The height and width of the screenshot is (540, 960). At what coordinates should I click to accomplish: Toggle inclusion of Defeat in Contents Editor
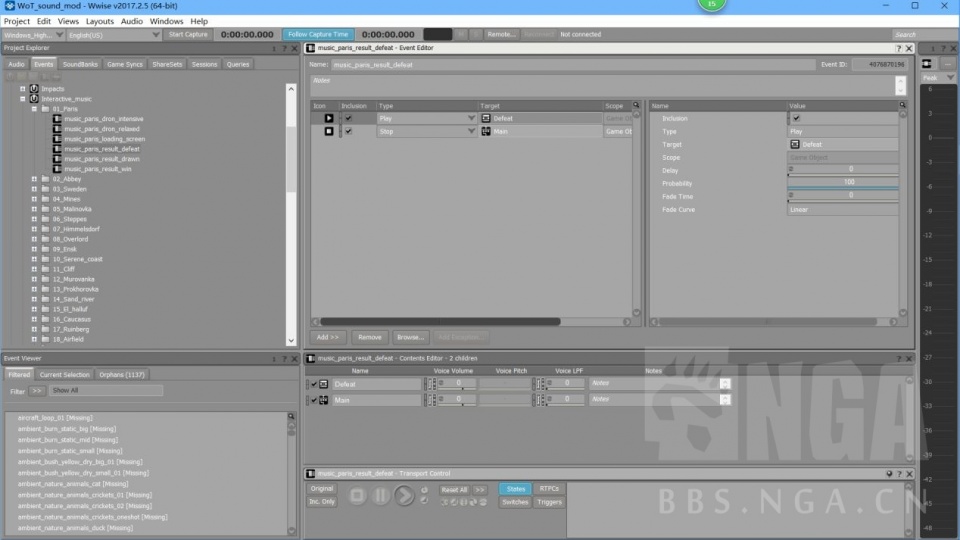pos(314,384)
